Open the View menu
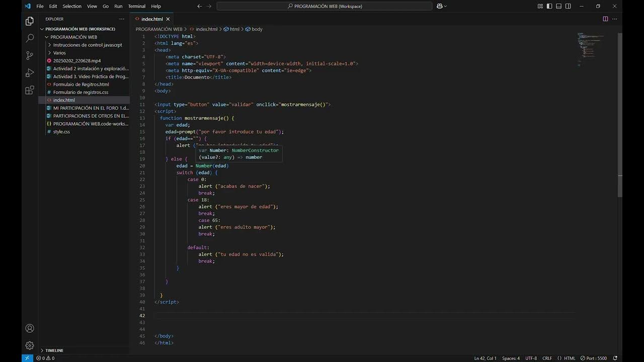Viewport: 644px width, 362px height. pyautogui.click(x=92, y=6)
